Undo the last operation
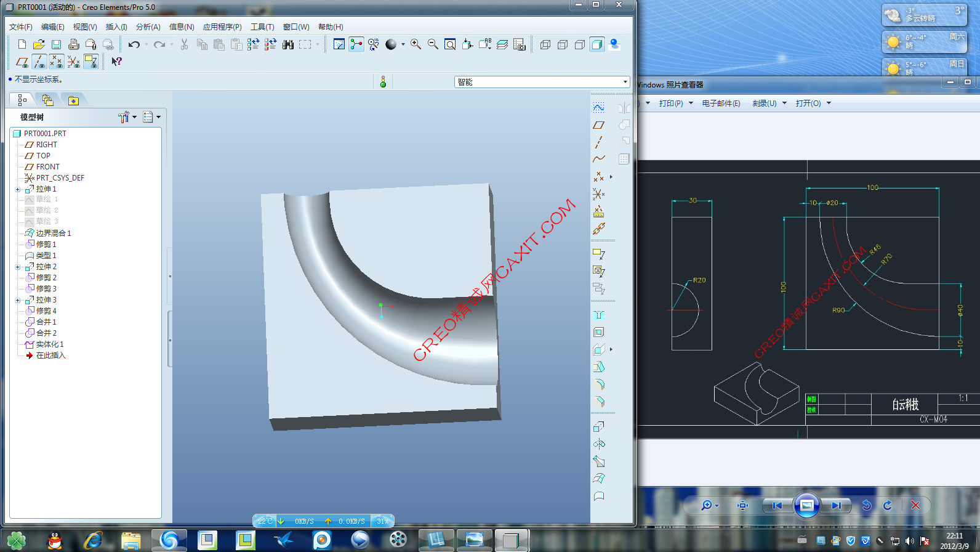 click(x=134, y=44)
